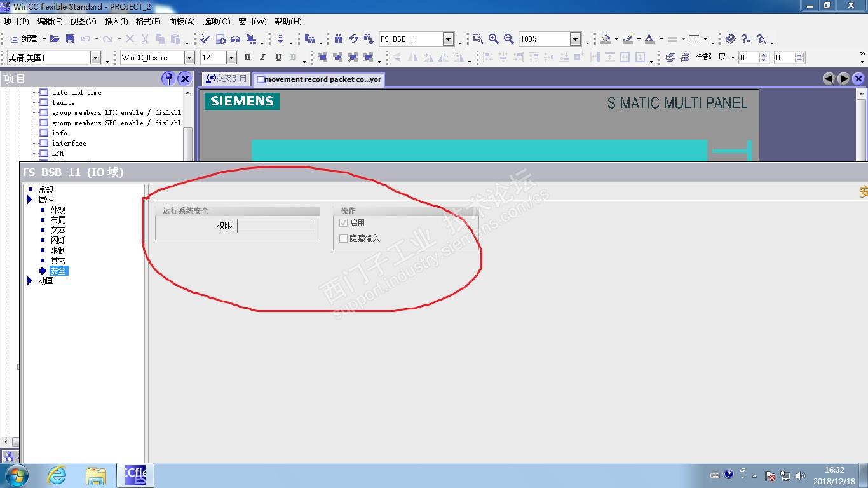Screen dimensions: 868x488
Task: Click the zoom selection area icon
Action: (478, 39)
